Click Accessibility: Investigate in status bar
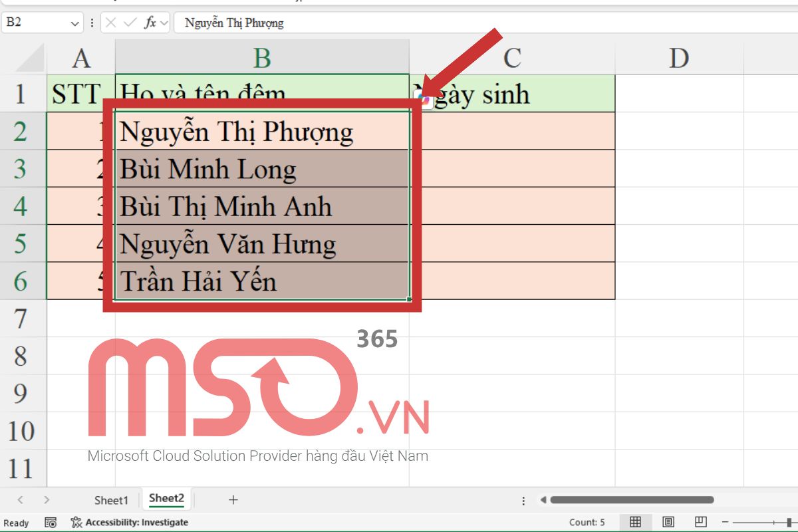The height and width of the screenshot is (532, 798). coord(130,523)
